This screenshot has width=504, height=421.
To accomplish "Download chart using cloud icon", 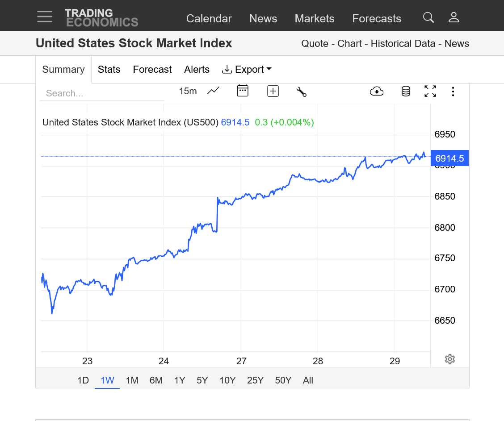I will tap(377, 92).
